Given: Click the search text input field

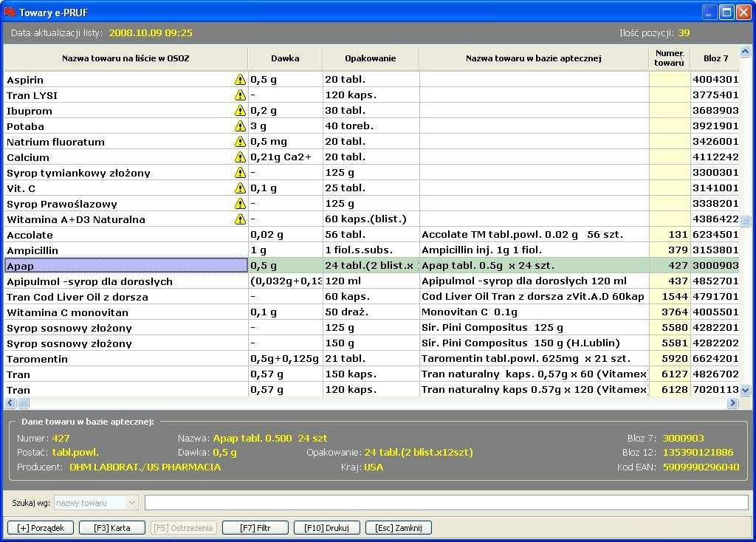Looking at the screenshot, I should [x=447, y=502].
